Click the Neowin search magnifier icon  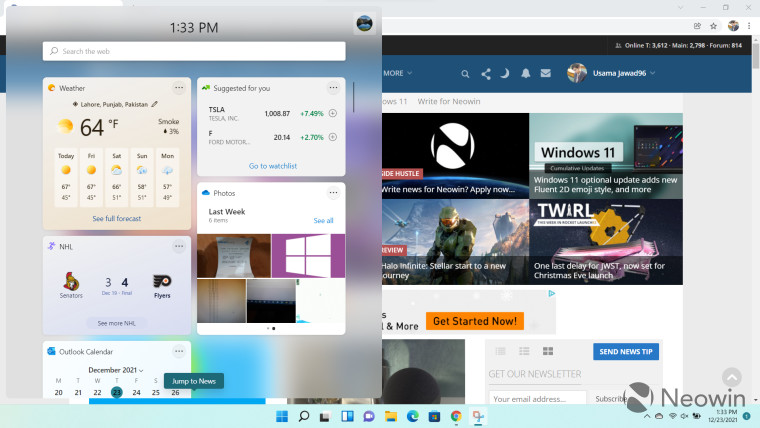[x=465, y=74]
